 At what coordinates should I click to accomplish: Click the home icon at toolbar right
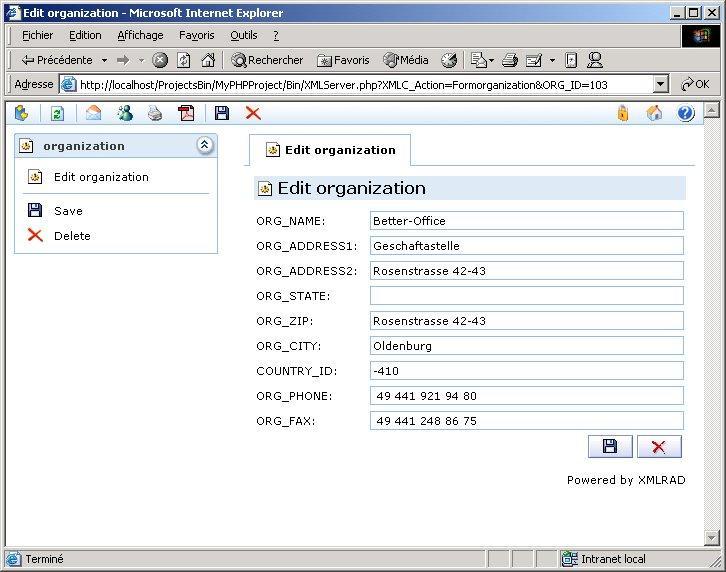(x=654, y=114)
